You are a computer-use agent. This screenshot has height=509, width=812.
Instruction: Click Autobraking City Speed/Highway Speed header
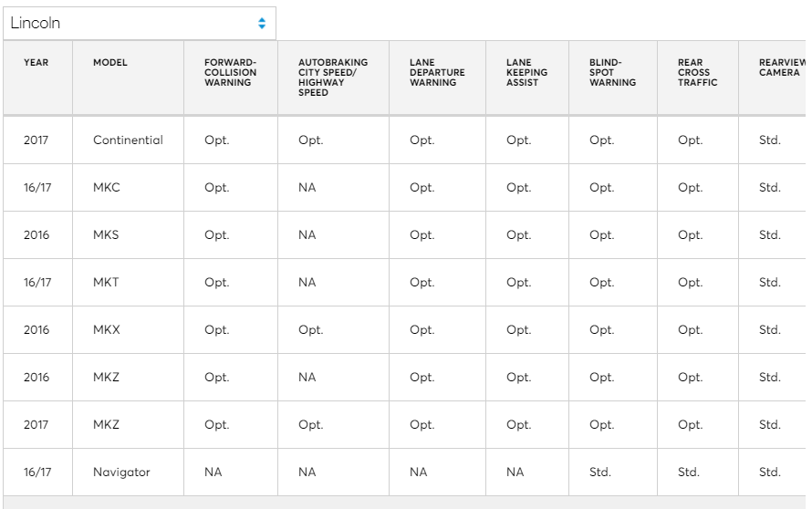pyautogui.click(x=333, y=78)
